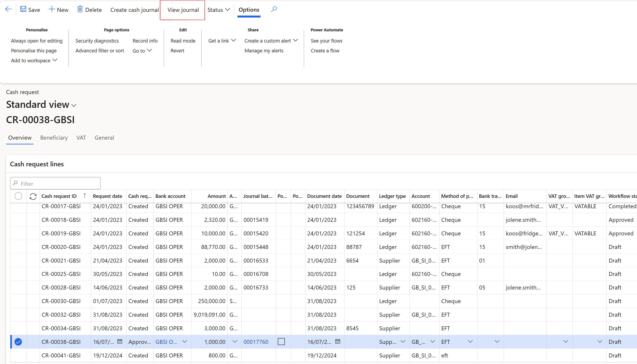
Task: Click Personalise this page
Action: coord(34,51)
